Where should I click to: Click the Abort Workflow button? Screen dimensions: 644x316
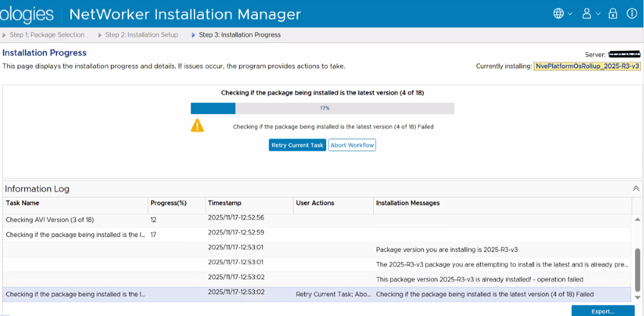point(352,145)
